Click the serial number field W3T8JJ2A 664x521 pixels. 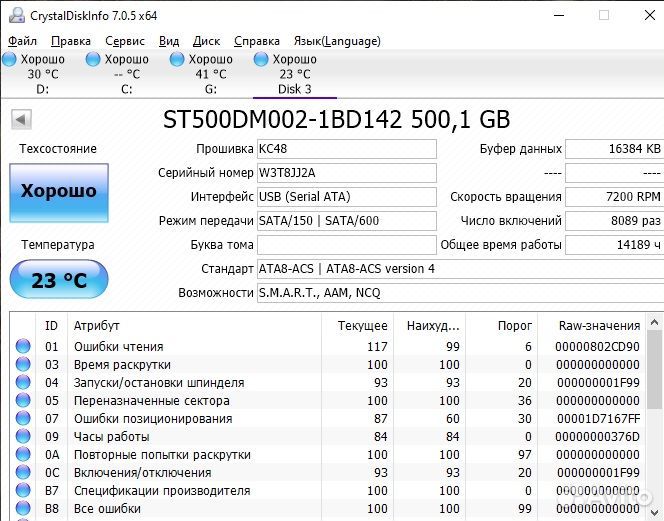click(x=346, y=173)
